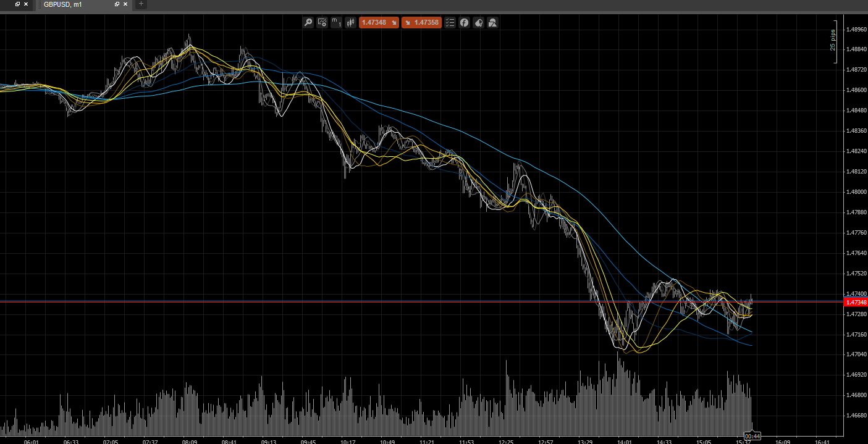Change chart type via candlestick icon

click(350, 22)
